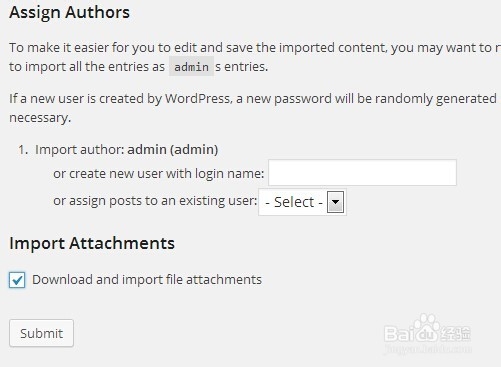Image resolution: width=501 pixels, height=367 pixels.
Task: Click the jingyan.baidu.com watermark text
Action: point(428,349)
